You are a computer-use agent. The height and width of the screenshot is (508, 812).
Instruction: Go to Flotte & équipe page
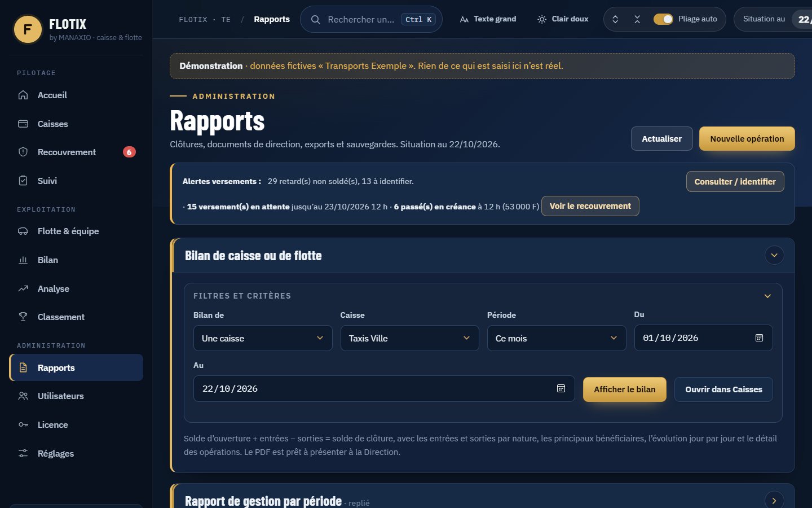click(76, 231)
